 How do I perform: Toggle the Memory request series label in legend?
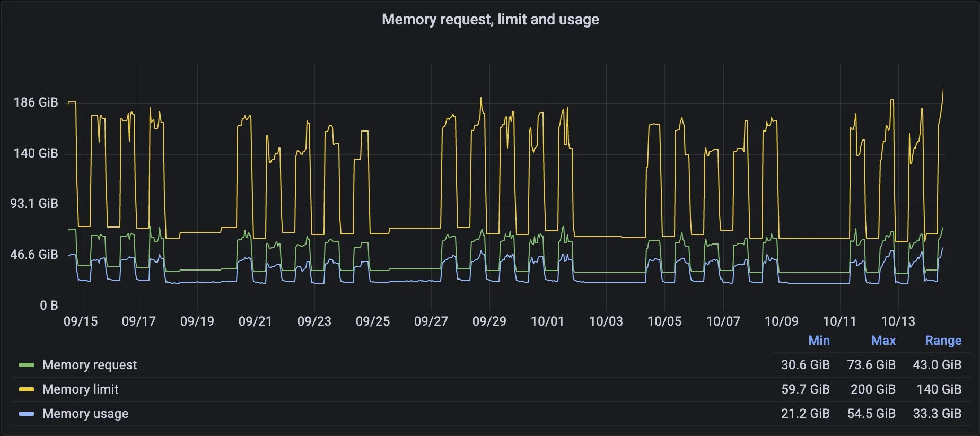pyautogui.click(x=90, y=365)
